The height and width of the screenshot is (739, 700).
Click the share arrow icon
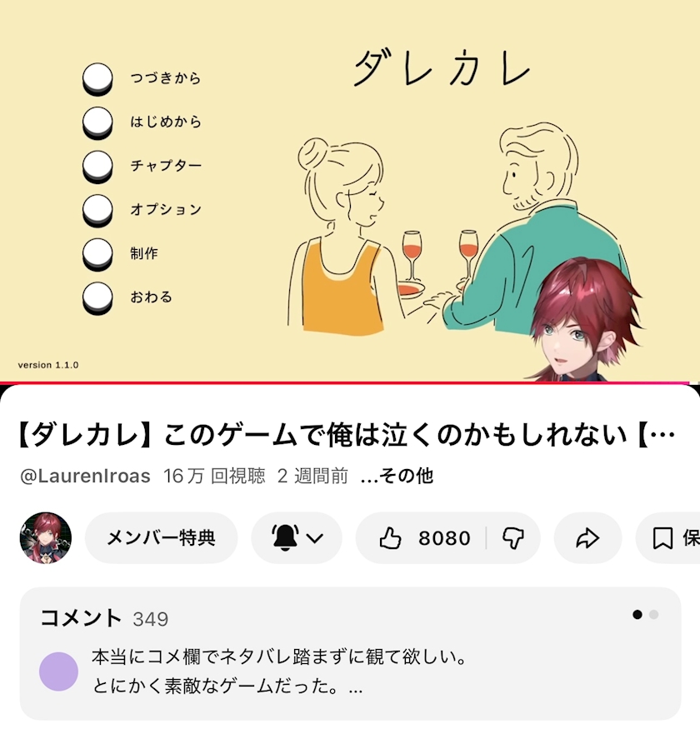pyautogui.click(x=587, y=538)
